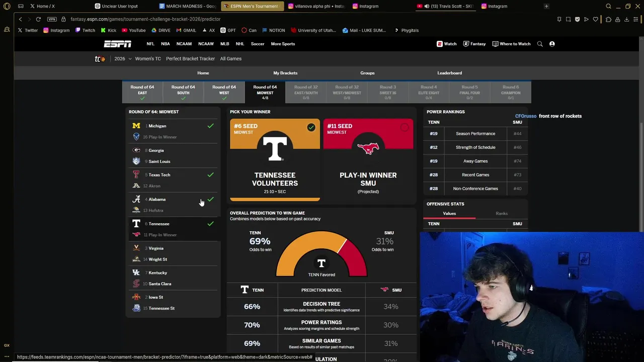Open the browser tab search icon

point(608,6)
